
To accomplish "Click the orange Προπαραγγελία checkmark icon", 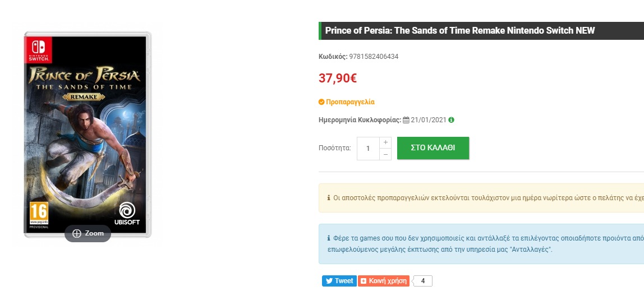I will click(321, 102).
